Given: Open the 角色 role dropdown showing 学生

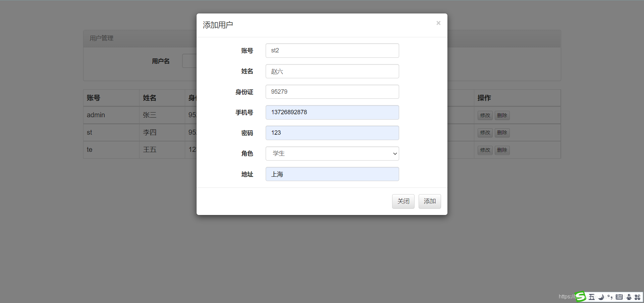Looking at the screenshot, I should [x=332, y=154].
